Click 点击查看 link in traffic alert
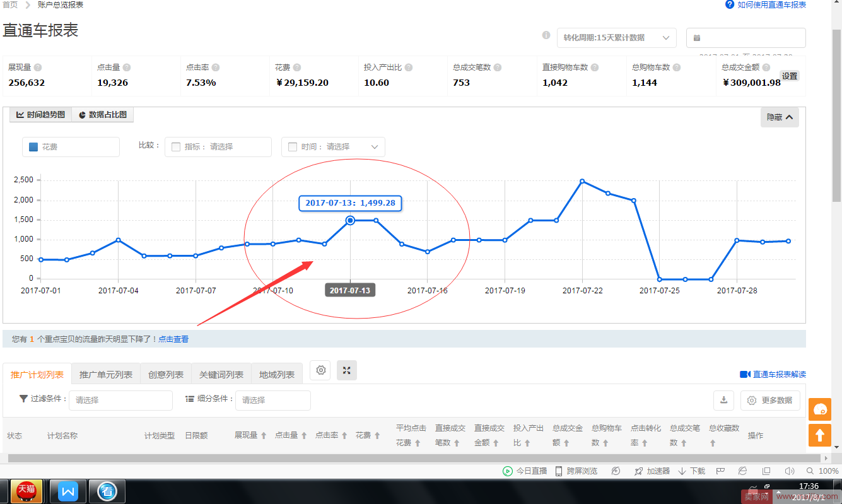The width and height of the screenshot is (842, 504). 173,339
